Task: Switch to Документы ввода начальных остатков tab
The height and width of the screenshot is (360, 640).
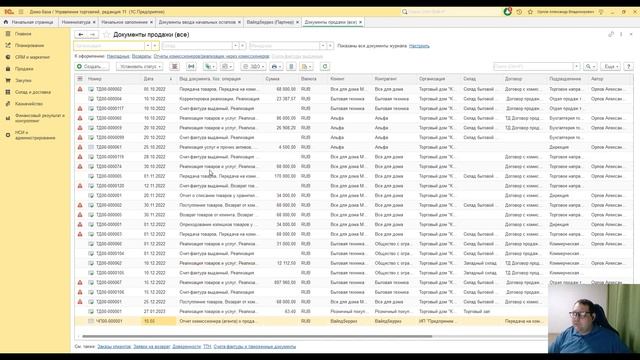Action: (197, 22)
